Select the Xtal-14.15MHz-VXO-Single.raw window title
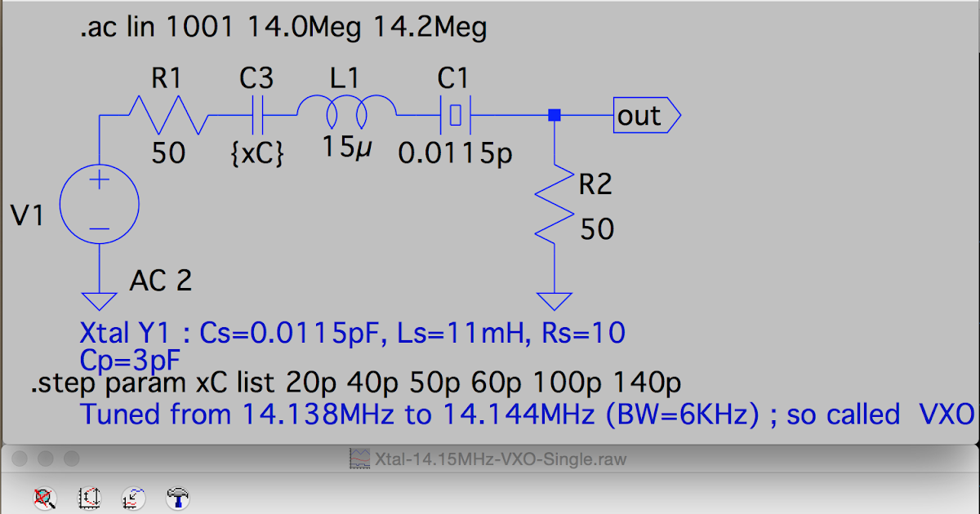This screenshot has height=514, width=980. coord(500,459)
